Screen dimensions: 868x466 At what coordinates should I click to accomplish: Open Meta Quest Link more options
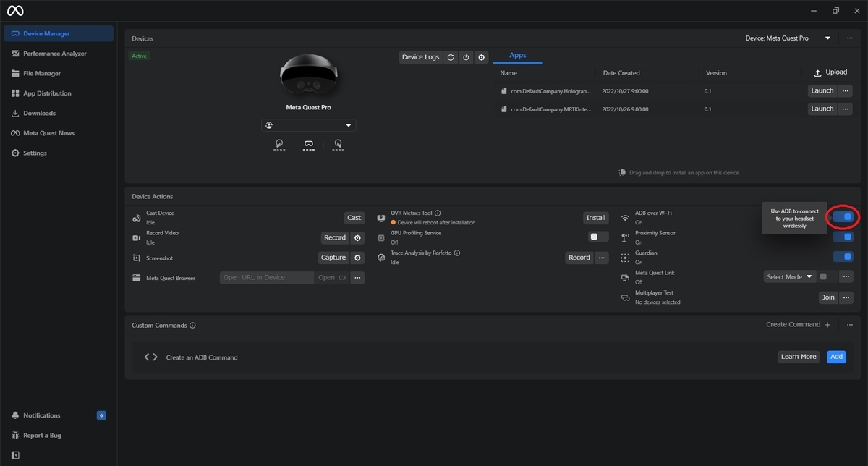pos(846,277)
